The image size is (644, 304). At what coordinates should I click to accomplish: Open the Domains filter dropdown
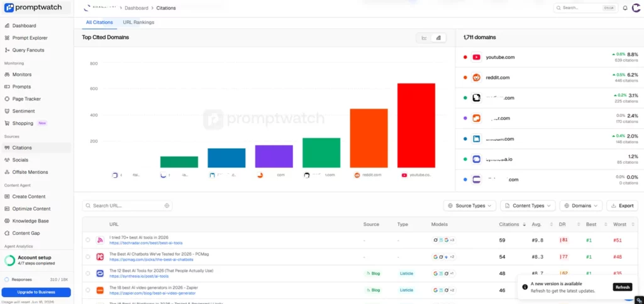tap(581, 205)
